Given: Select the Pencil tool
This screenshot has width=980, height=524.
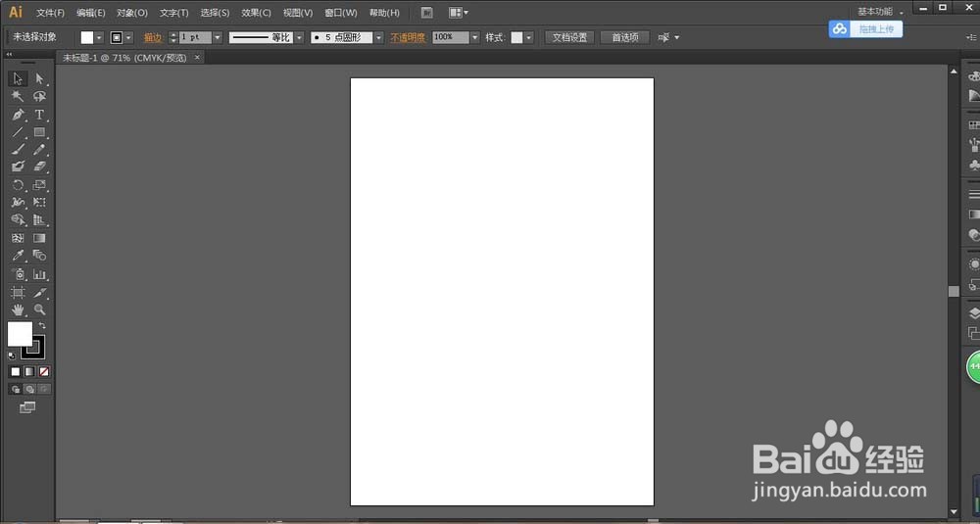Looking at the screenshot, I should point(39,149).
